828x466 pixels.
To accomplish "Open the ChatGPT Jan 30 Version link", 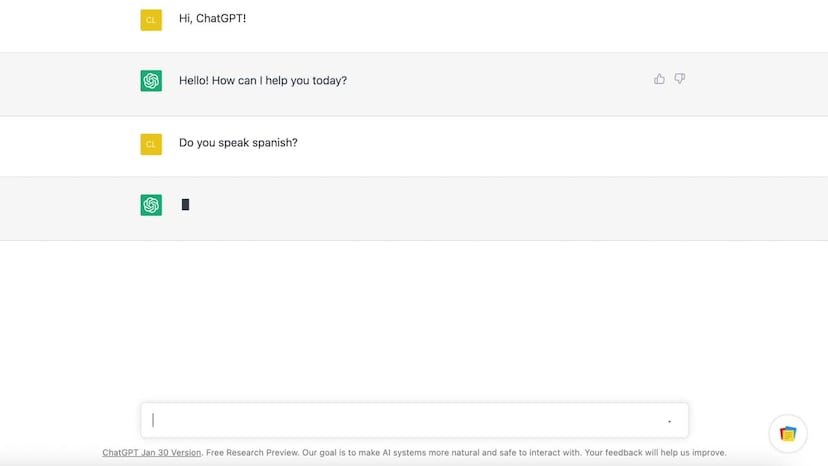I will click(x=152, y=453).
